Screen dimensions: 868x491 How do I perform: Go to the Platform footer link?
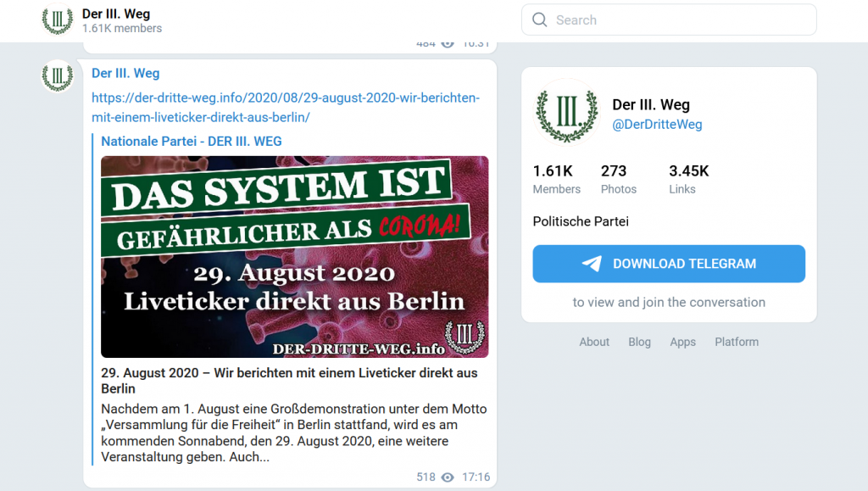(736, 342)
